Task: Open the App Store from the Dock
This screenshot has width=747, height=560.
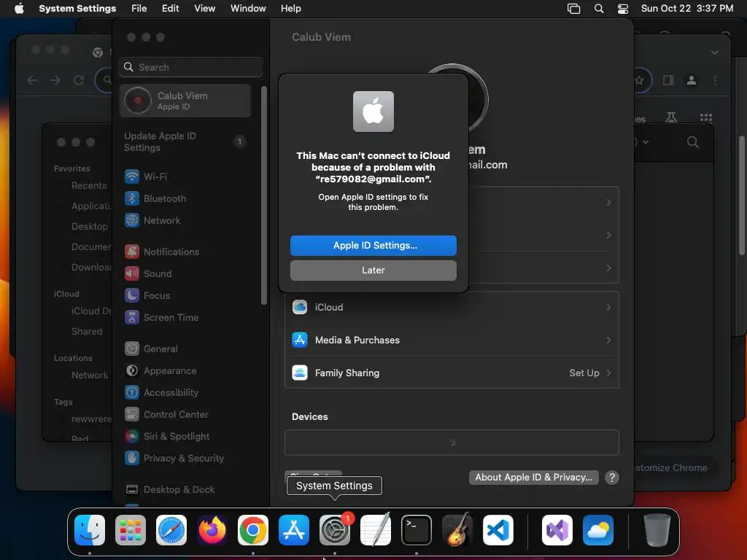Action: [294, 530]
